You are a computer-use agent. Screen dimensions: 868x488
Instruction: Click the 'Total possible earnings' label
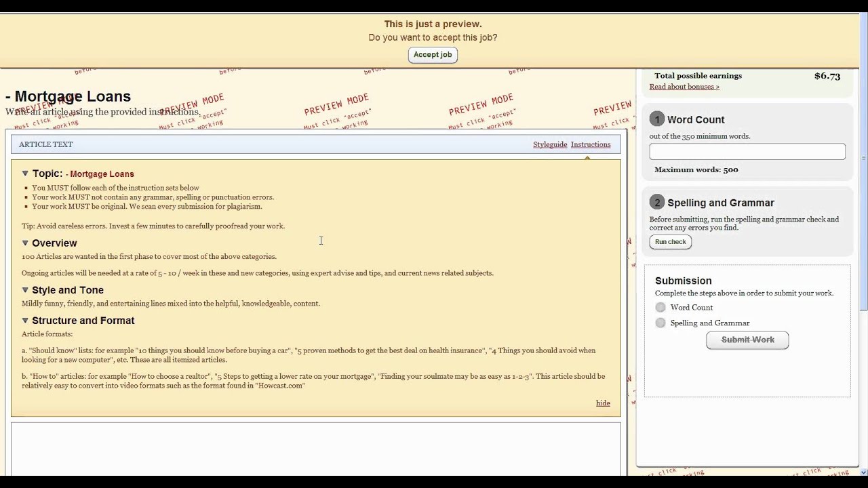click(x=698, y=76)
